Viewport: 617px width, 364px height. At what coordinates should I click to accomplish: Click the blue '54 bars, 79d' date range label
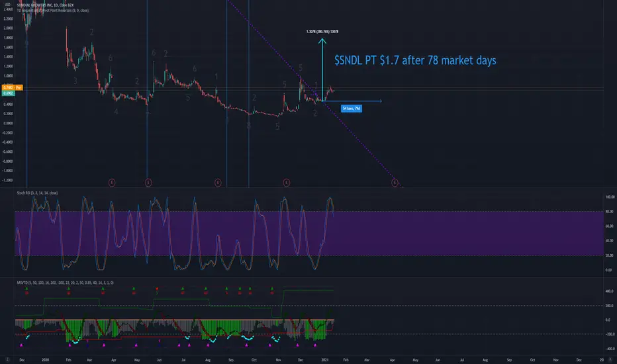tap(352, 109)
